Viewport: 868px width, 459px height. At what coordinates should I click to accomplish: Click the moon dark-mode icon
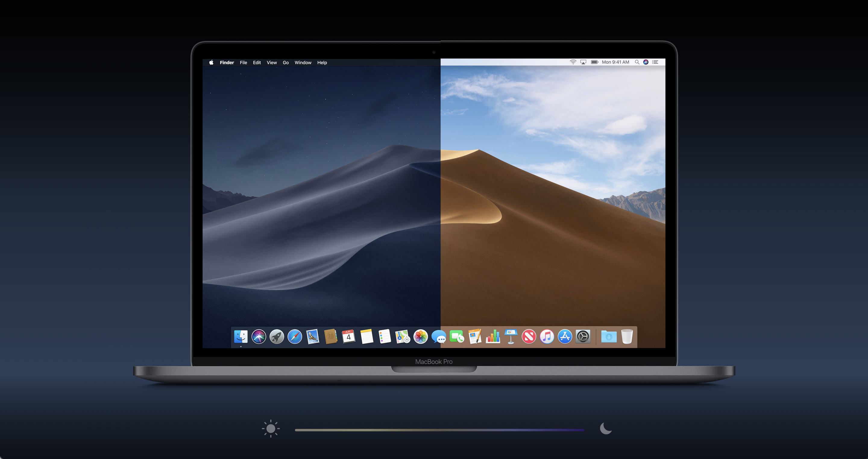coord(605,429)
